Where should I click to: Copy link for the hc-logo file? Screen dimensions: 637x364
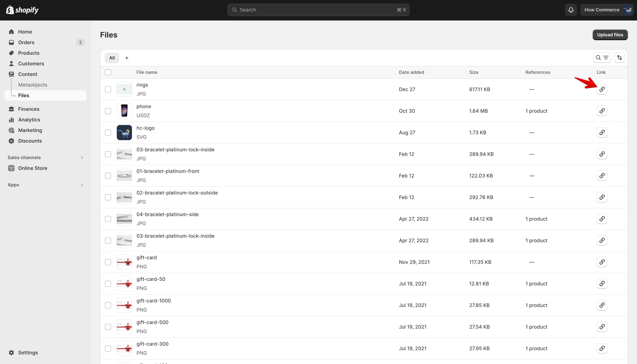602,132
